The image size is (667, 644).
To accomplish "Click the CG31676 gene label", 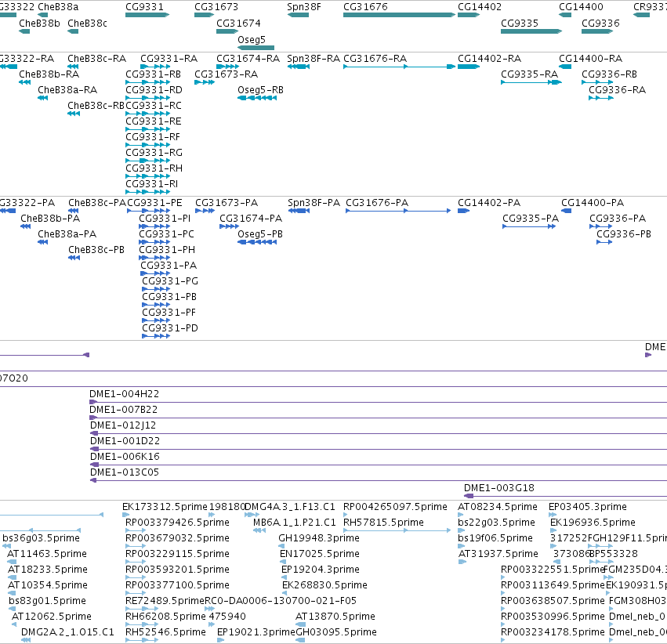I will [x=365, y=7].
